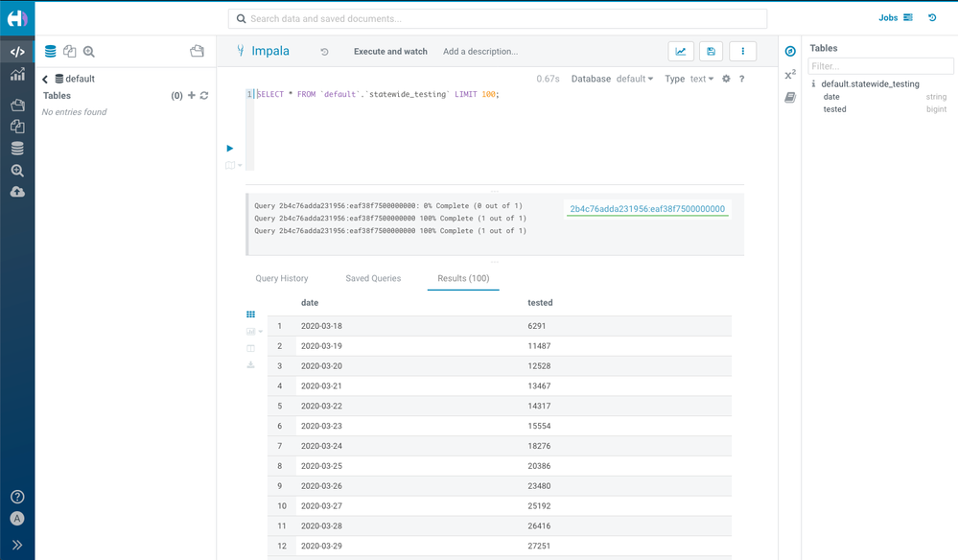This screenshot has width=958, height=560.
Task: Save the query using the disk icon
Action: pos(711,51)
